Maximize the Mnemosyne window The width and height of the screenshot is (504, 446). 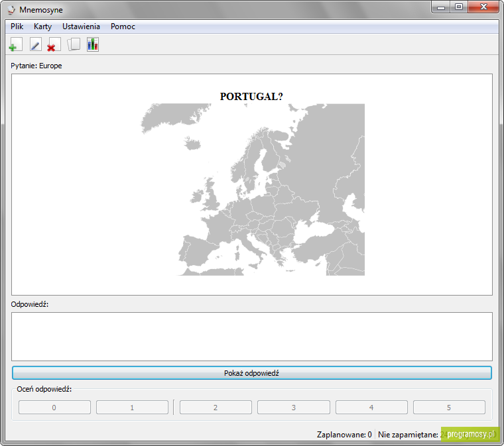tap(459, 7)
